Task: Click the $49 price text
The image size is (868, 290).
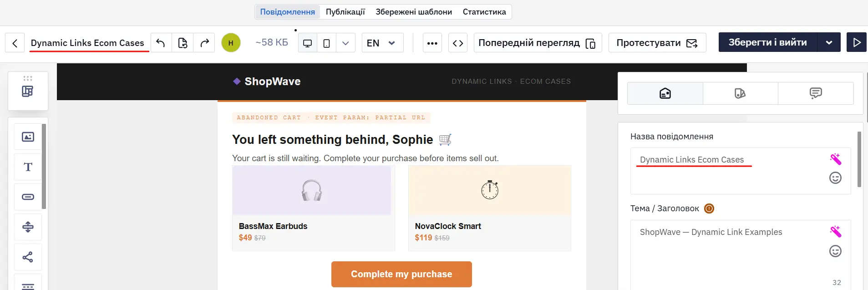Action: 245,238
